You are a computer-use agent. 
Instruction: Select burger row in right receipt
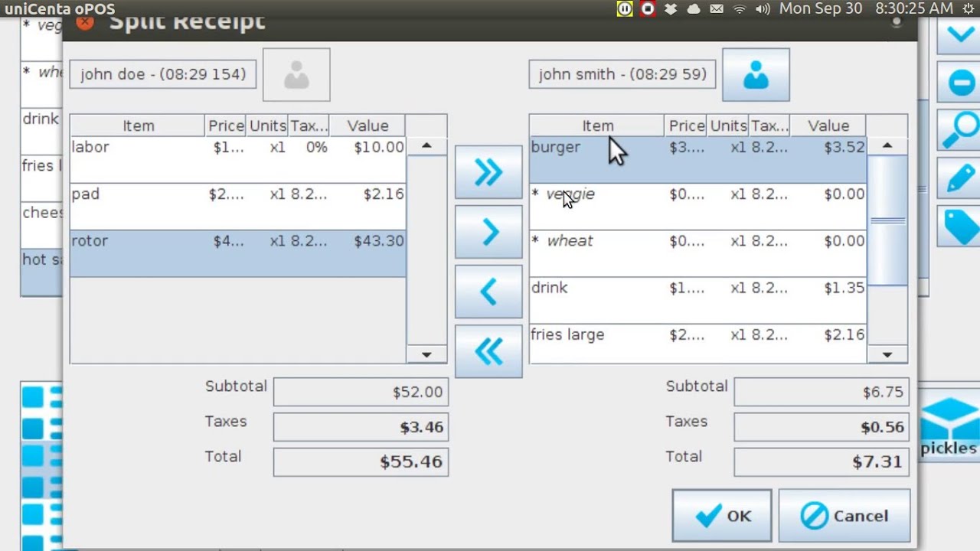click(x=697, y=159)
